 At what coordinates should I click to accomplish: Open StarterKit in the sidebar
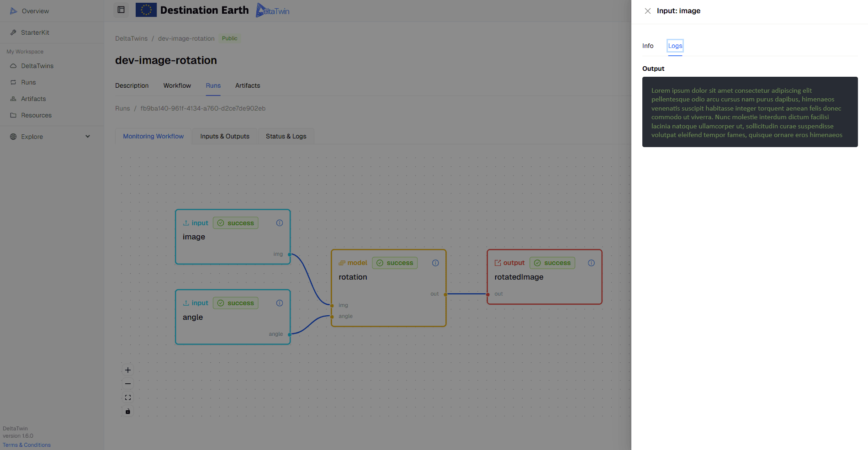[x=35, y=32]
